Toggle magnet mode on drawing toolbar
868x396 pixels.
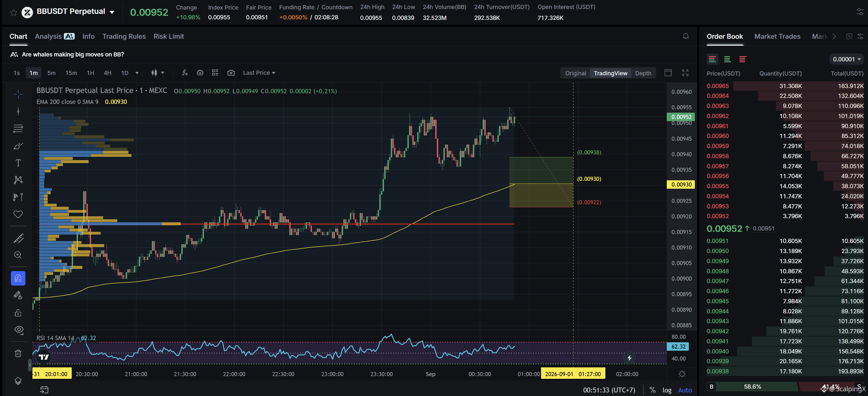click(x=18, y=278)
